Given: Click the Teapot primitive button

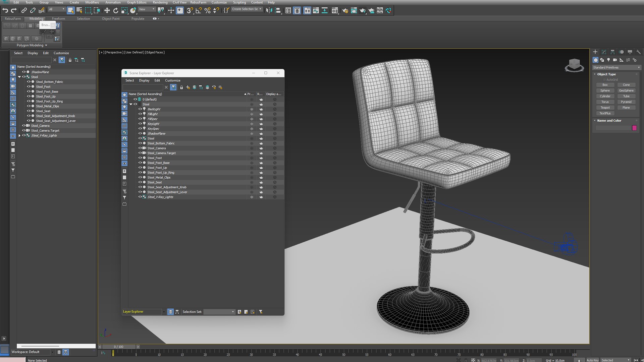Looking at the screenshot, I should 605,108.
